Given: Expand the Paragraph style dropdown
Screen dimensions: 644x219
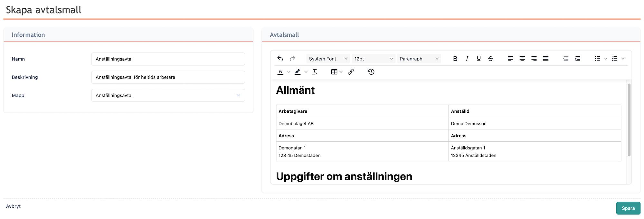Looking at the screenshot, I should [419, 59].
